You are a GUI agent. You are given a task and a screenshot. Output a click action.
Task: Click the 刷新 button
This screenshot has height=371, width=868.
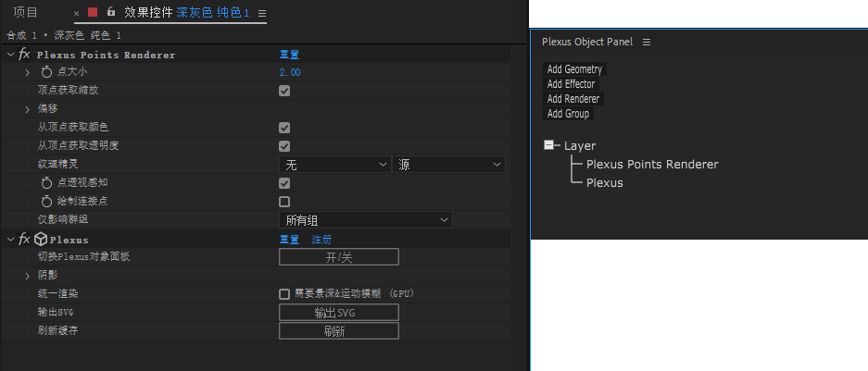click(x=339, y=330)
